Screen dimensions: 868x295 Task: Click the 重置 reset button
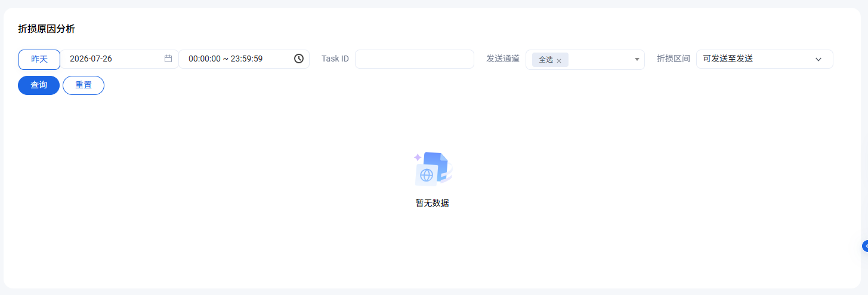[x=84, y=85]
